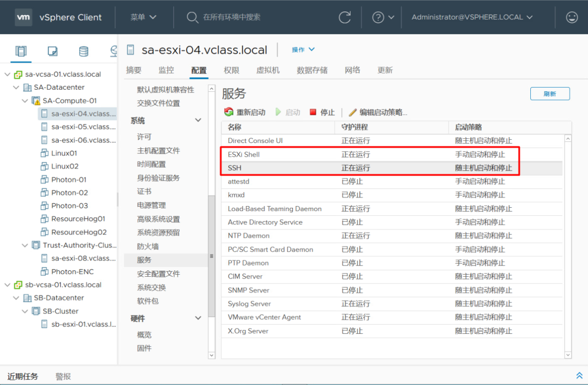Collapse the SA-Datacenter tree node
Viewport: 588px width, 385px height.
(16, 88)
